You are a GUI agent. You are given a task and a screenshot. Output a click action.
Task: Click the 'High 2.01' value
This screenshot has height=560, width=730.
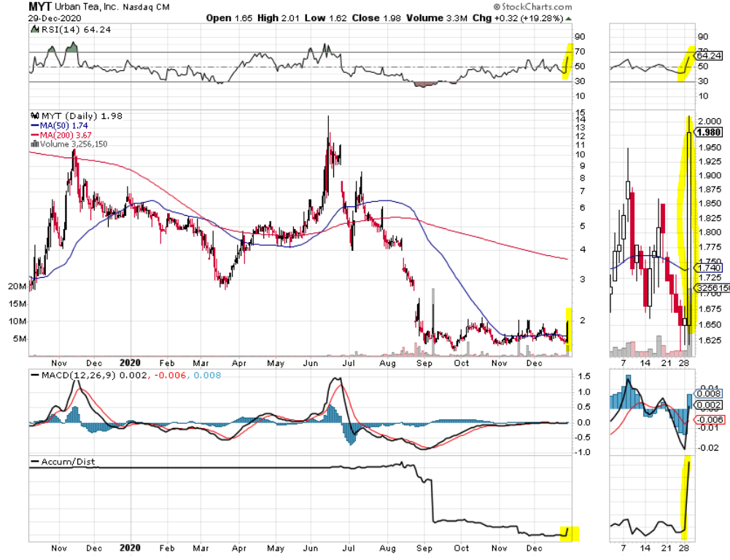click(279, 18)
